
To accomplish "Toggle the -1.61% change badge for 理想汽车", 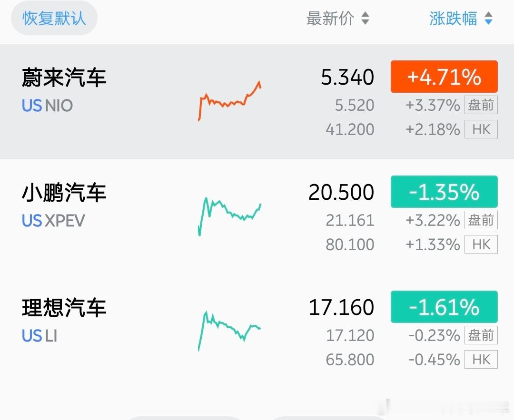I will point(444,307).
